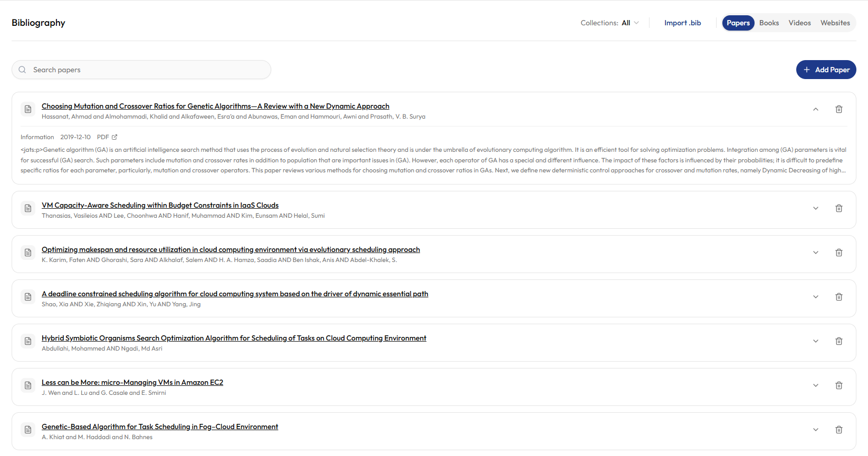Collapse the Choosing Mutation and Crossover paper details
The height and width of the screenshot is (456, 868).
click(815, 109)
